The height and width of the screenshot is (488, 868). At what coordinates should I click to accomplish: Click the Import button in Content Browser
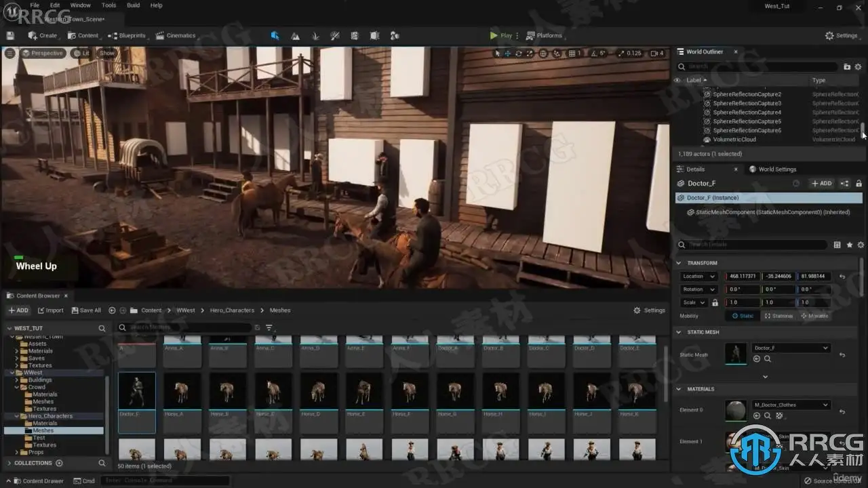click(51, 310)
